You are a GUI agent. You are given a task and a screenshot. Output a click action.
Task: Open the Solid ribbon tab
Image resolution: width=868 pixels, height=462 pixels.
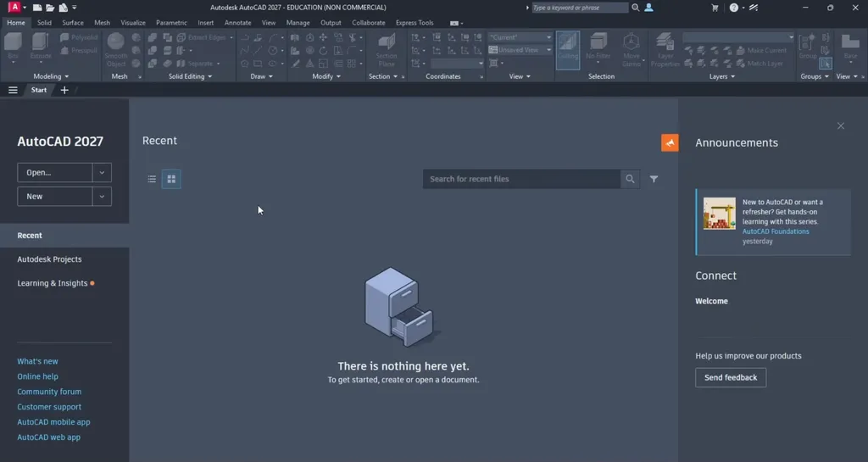click(44, 23)
